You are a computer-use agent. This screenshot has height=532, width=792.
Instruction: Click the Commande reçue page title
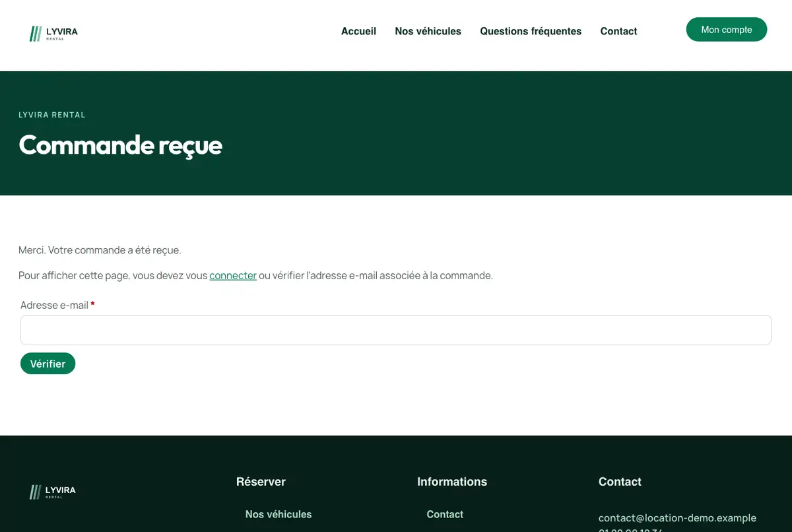point(120,145)
